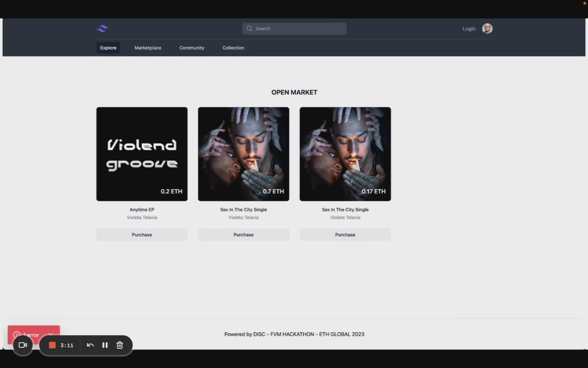The height and width of the screenshot is (368, 588).
Task: Purchase the Anytime EP
Action: point(142,235)
